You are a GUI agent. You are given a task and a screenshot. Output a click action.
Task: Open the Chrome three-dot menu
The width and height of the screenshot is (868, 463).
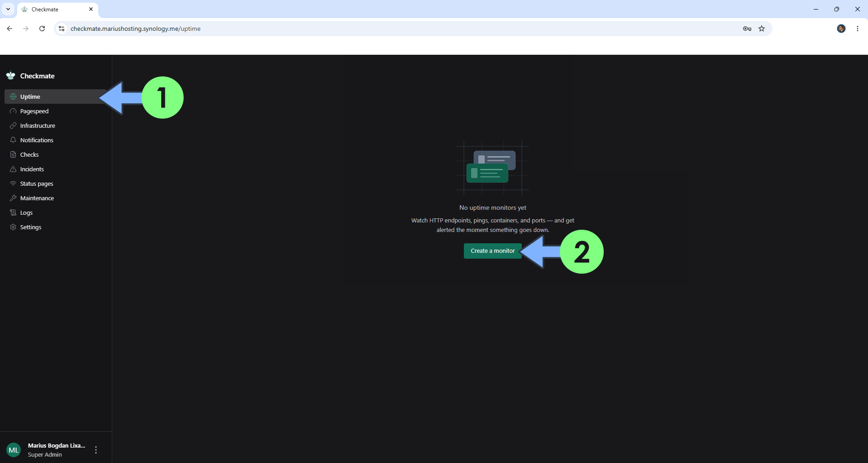(858, 29)
